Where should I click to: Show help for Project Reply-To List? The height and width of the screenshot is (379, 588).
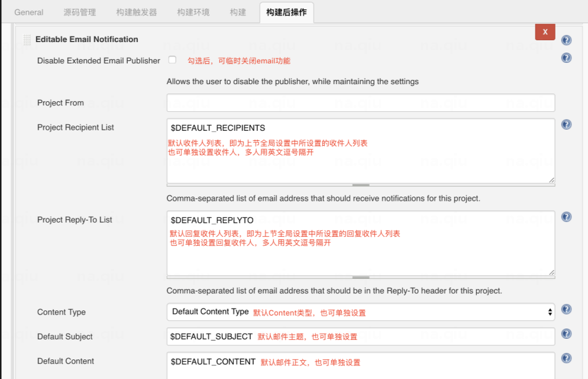pos(566,217)
